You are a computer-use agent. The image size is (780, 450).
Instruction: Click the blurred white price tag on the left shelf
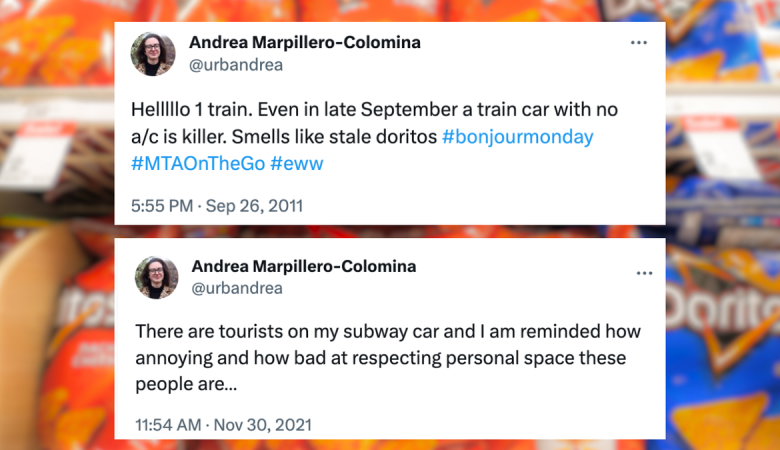click(37, 159)
